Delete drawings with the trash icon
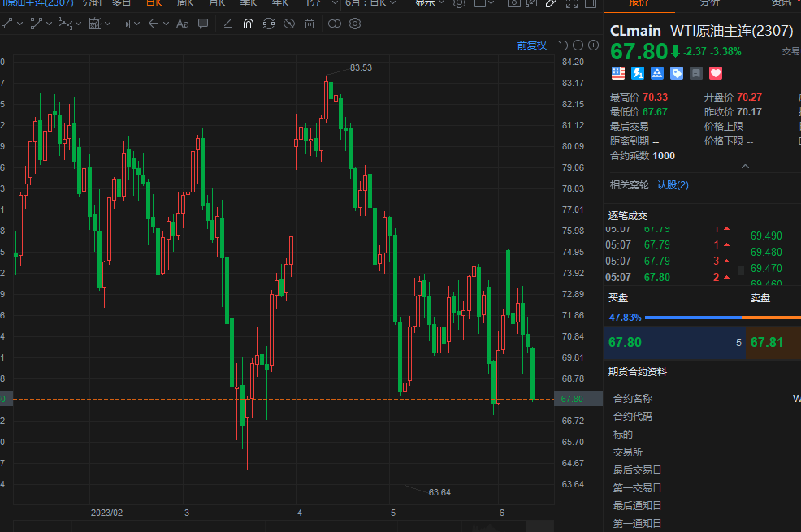The image size is (801, 532). (x=310, y=24)
